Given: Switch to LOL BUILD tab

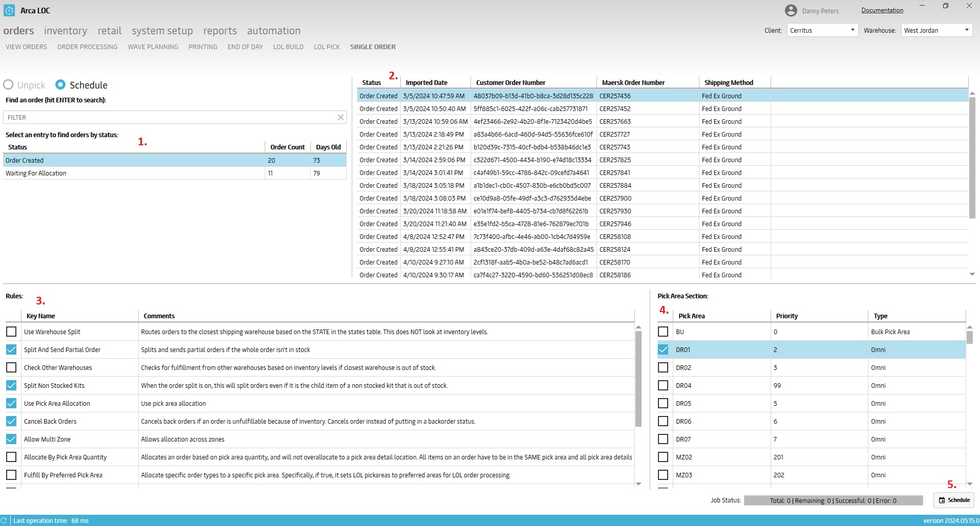Looking at the screenshot, I should pos(288,47).
